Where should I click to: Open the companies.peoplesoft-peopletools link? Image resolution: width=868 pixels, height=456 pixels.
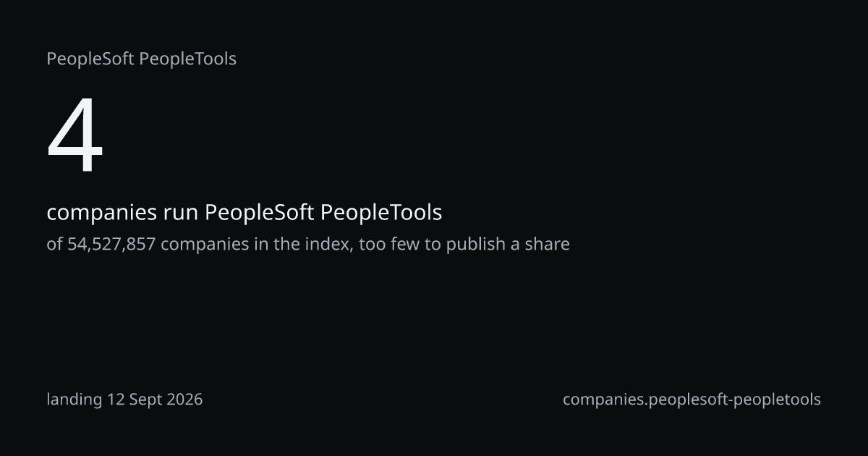click(x=692, y=400)
